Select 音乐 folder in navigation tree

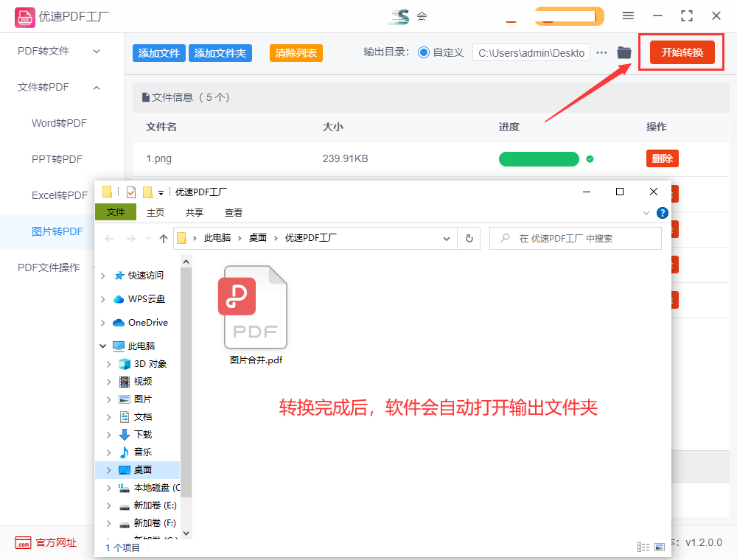coord(142,452)
